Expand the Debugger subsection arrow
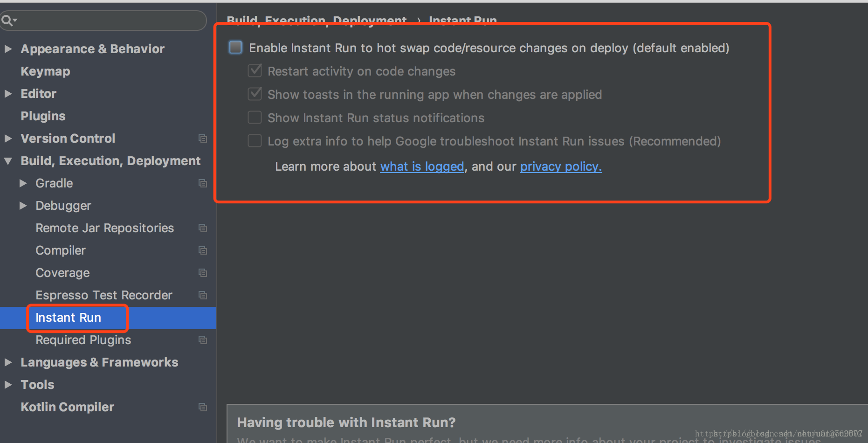The width and height of the screenshot is (868, 443). pos(23,206)
